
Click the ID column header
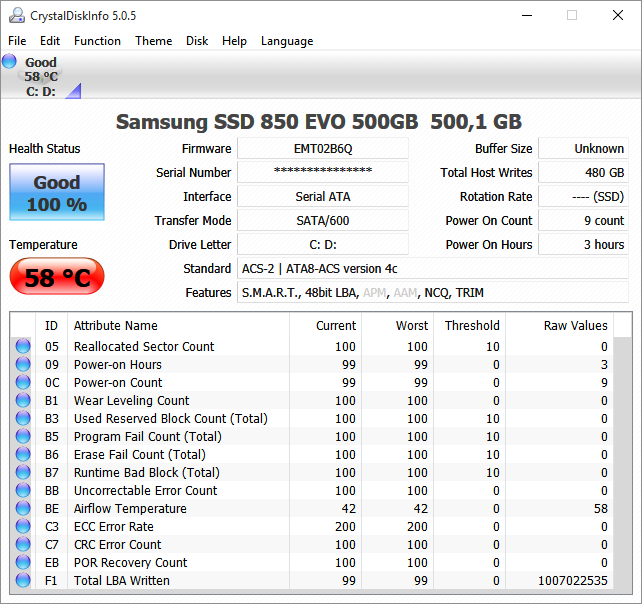[52, 326]
